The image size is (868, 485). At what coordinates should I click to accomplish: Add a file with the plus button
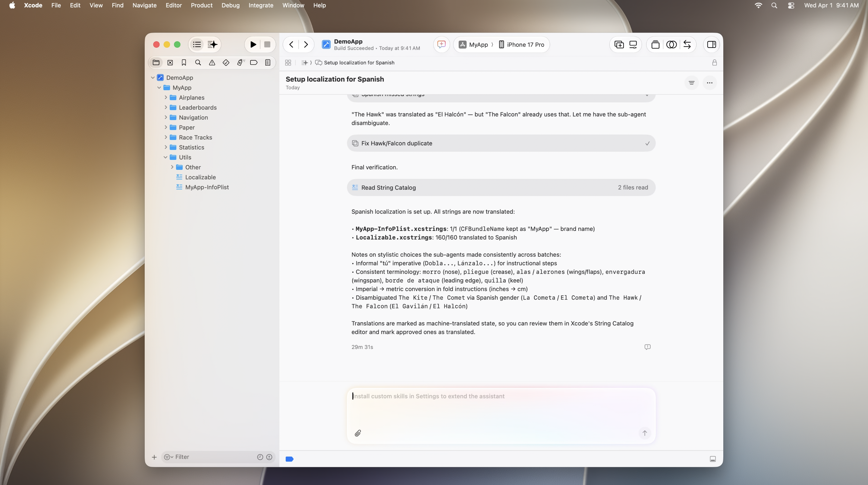(x=154, y=457)
